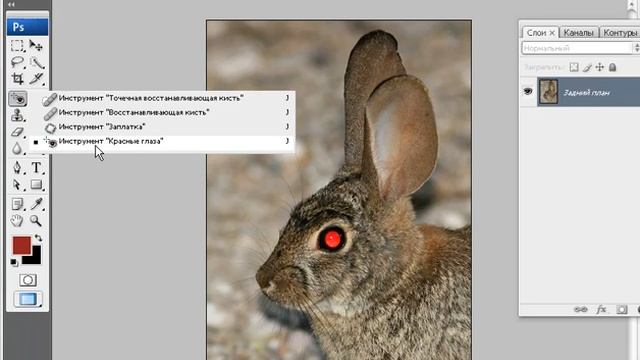Select the Crop tool
The height and width of the screenshot is (360, 640).
[x=17, y=79]
